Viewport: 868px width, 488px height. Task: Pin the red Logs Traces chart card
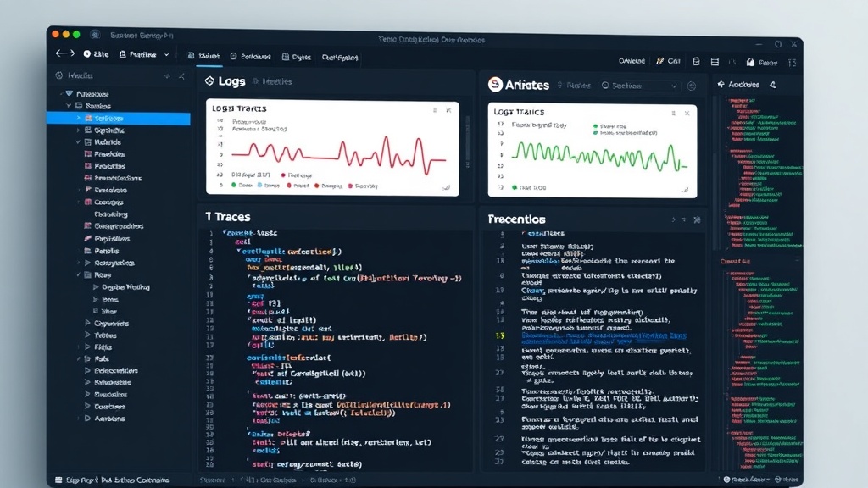(435, 110)
